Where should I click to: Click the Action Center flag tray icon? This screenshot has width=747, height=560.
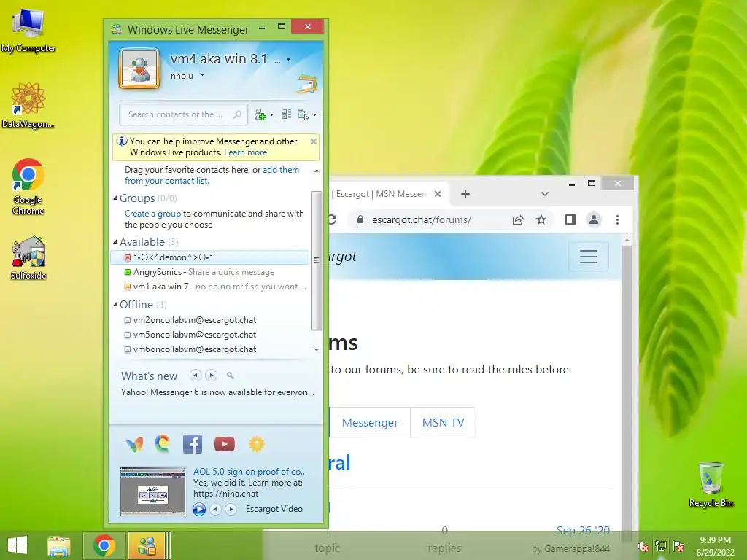coord(678,546)
